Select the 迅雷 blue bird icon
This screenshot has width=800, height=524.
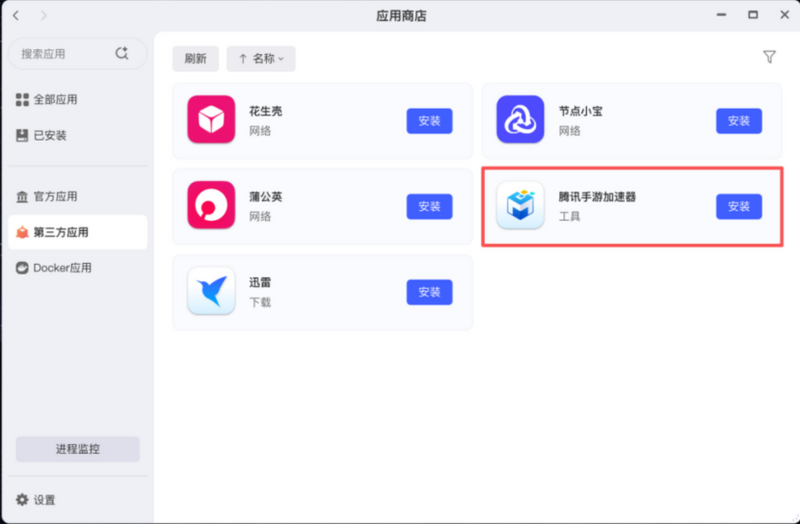click(x=211, y=291)
